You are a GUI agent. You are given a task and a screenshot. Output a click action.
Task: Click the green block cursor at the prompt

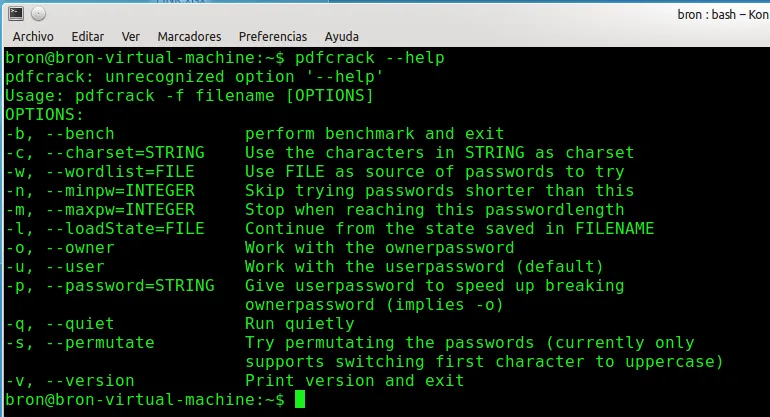pyautogui.click(x=300, y=399)
